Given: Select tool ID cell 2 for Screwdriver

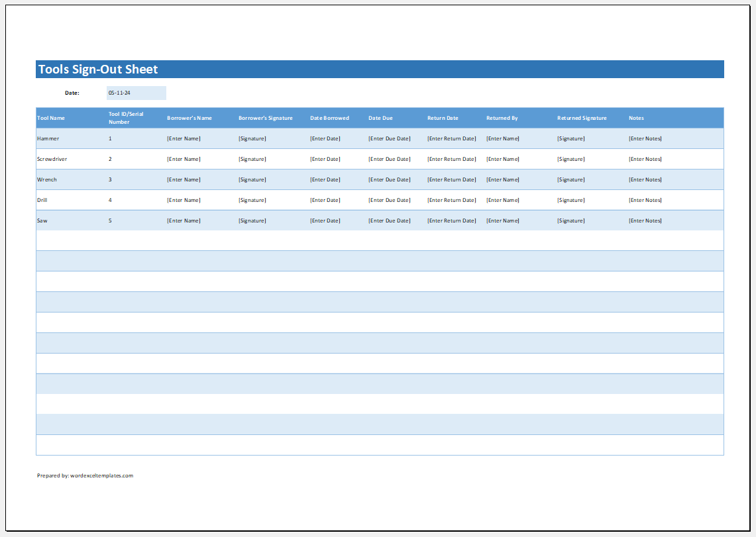Looking at the screenshot, I should pos(110,159).
